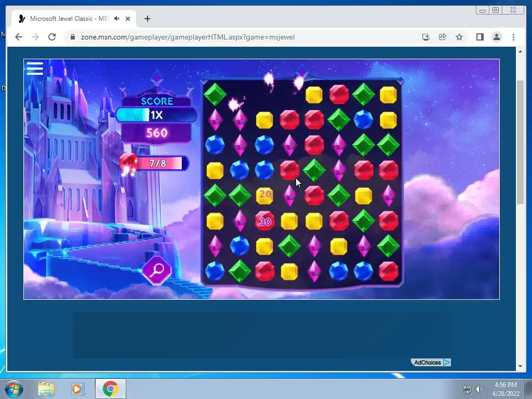Pick the pink jewel left of the 30 jewel
Screen dimensions: 532x399
(x=240, y=221)
